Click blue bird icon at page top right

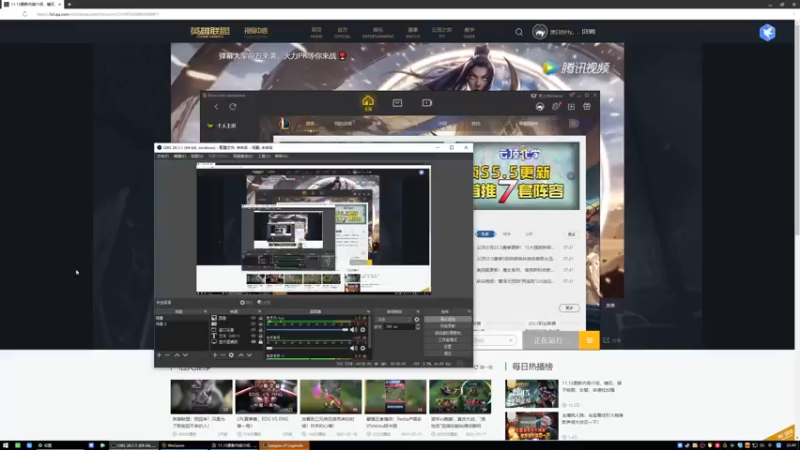click(x=767, y=32)
